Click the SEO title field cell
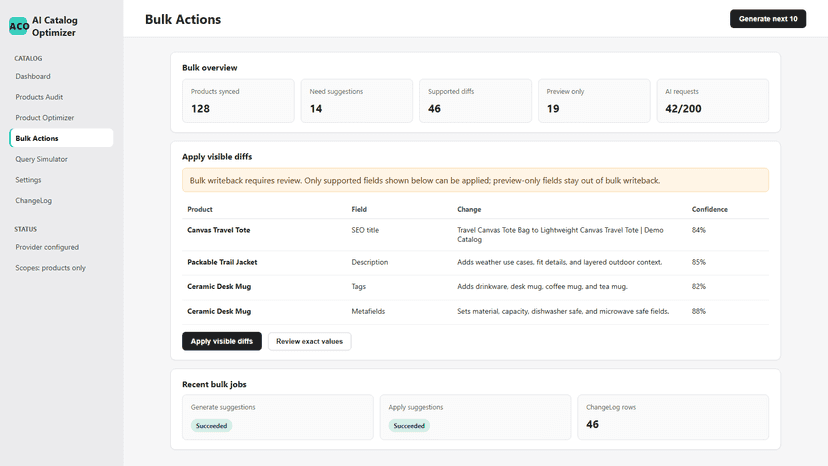The width and height of the screenshot is (828, 466). click(x=365, y=230)
